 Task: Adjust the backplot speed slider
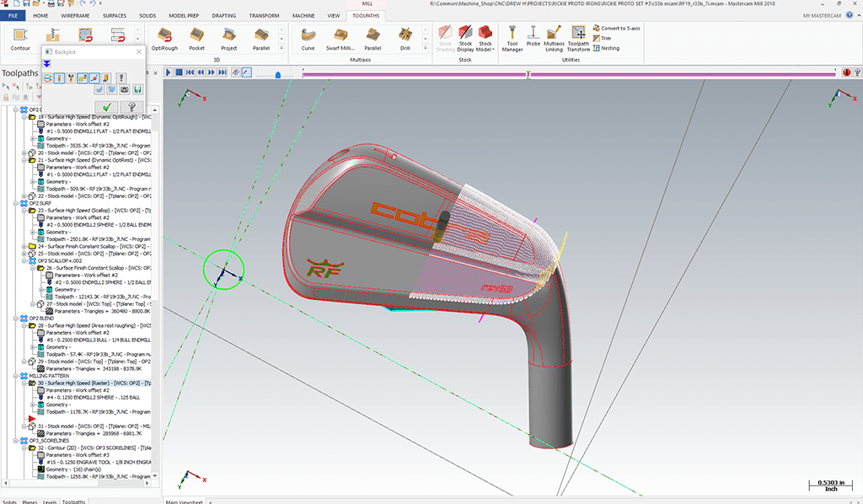pyautogui.click(x=278, y=73)
